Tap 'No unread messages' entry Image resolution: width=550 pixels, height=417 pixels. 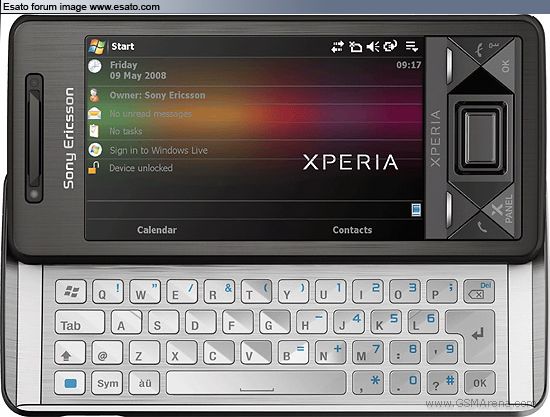[150, 114]
